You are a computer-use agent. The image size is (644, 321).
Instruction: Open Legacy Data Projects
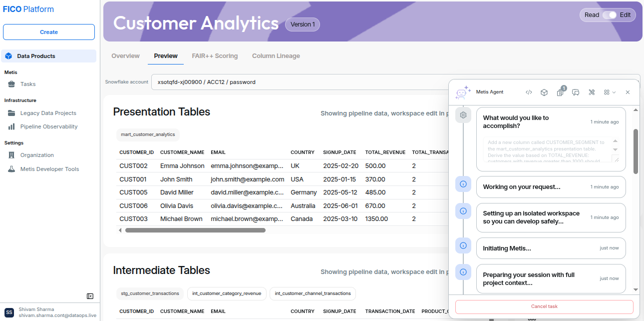[48, 113]
